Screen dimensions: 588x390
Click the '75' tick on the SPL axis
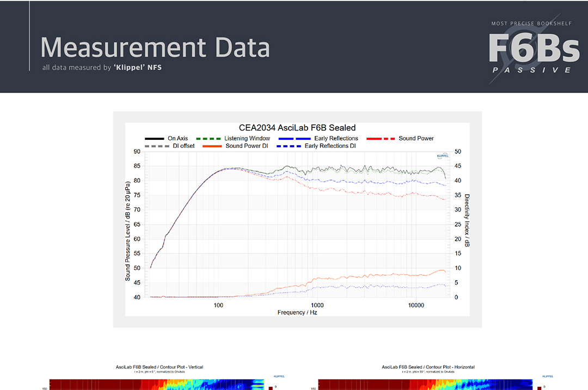click(137, 195)
